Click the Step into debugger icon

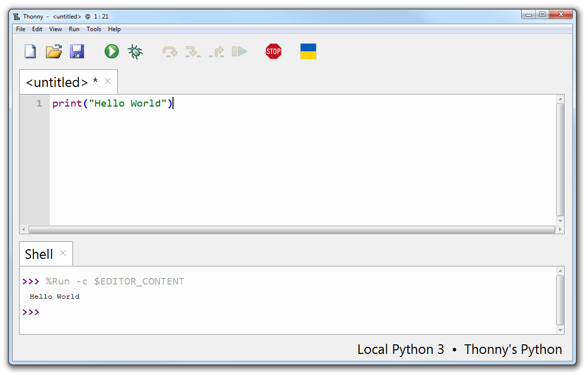[193, 51]
